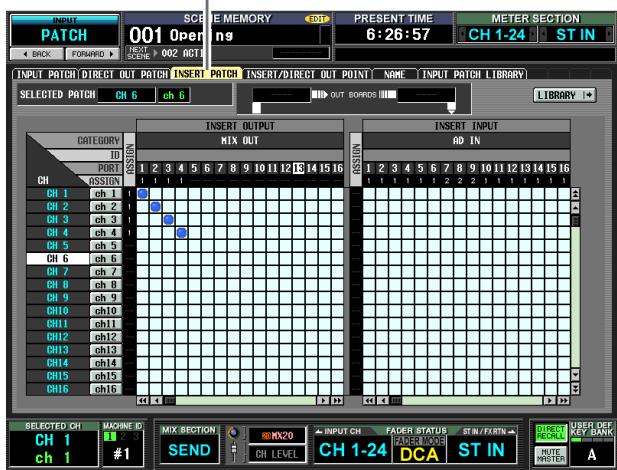Open the INPUT PATCH LIBRARY tab
This screenshot has width=617, height=470.
(x=473, y=74)
